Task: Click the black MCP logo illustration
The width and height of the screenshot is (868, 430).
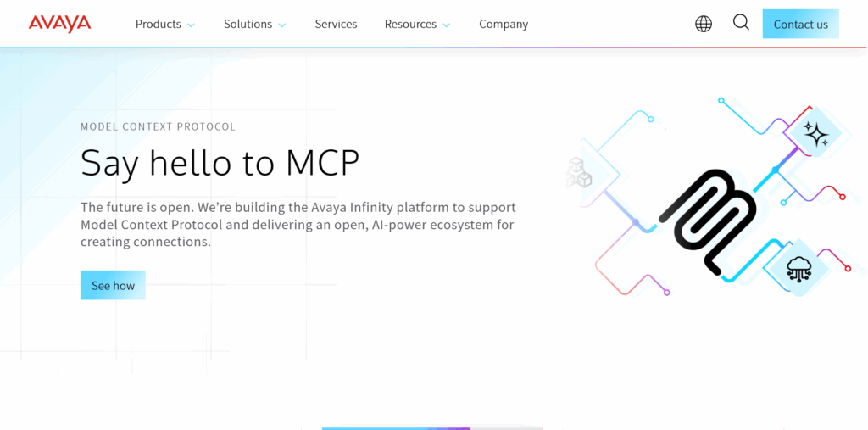Action: tap(707, 221)
